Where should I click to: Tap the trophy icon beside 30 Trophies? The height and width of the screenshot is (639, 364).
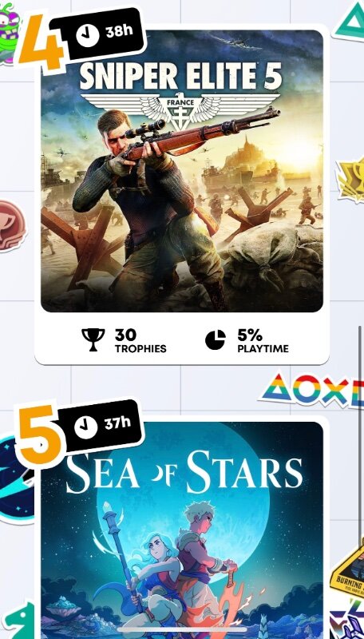tap(93, 340)
